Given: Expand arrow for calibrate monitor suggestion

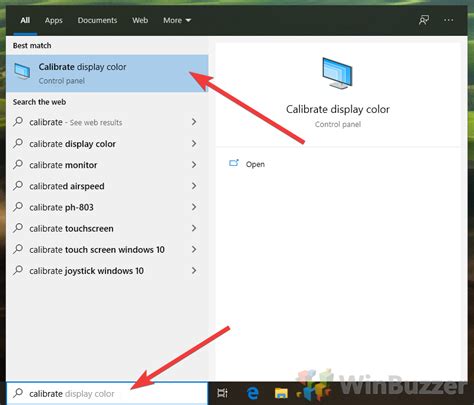Looking at the screenshot, I should [x=194, y=165].
